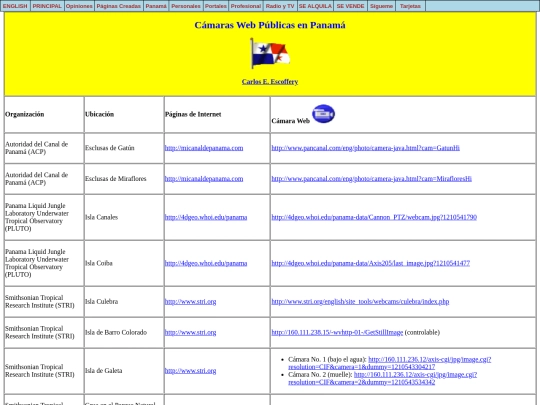Click the 'Cámaras Web Públicas en Panamá' heading

[270, 25]
